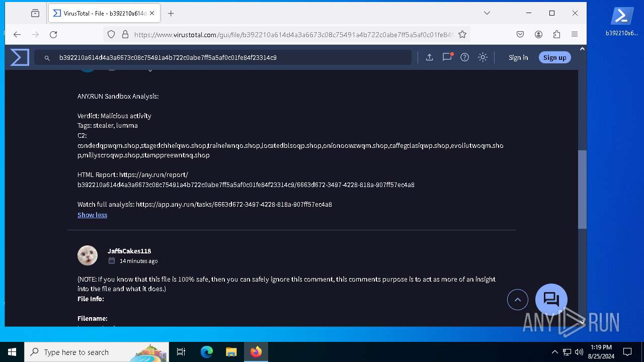Toggle the light/dark theme icon
The height and width of the screenshot is (362, 644).
pos(483,57)
